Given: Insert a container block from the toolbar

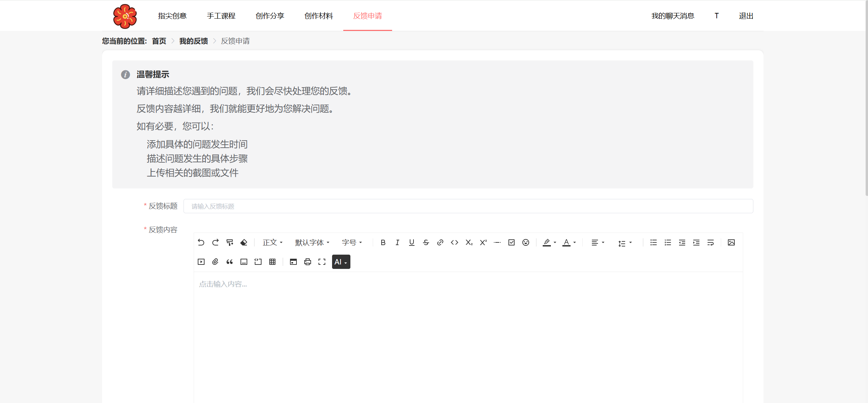Looking at the screenshot, I should coord(244,262).
